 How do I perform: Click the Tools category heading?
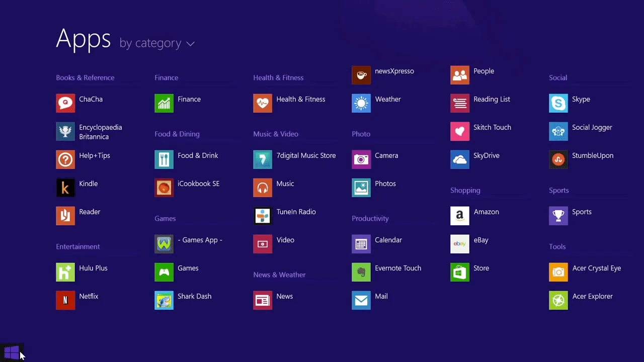pos(557,246)
